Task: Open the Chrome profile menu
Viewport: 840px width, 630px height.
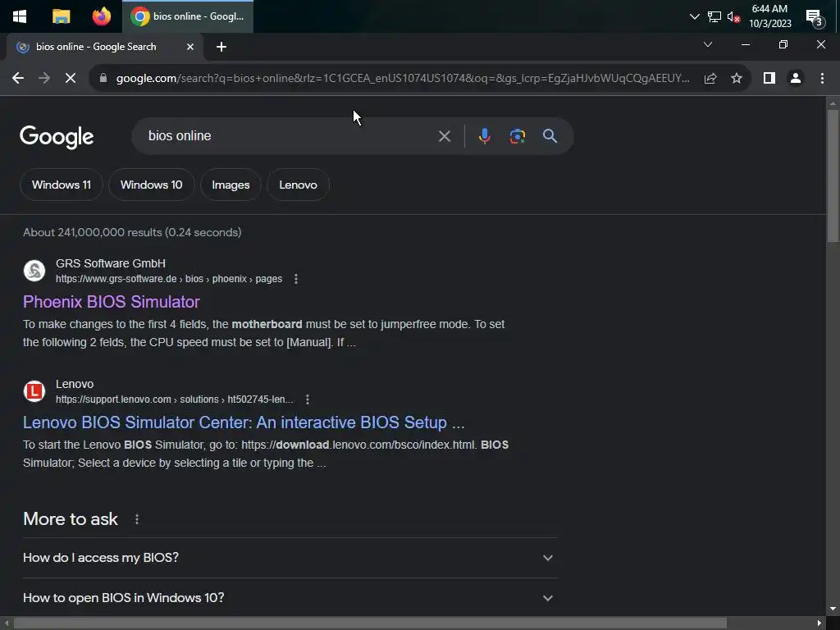Action: (x=796, y=78)
